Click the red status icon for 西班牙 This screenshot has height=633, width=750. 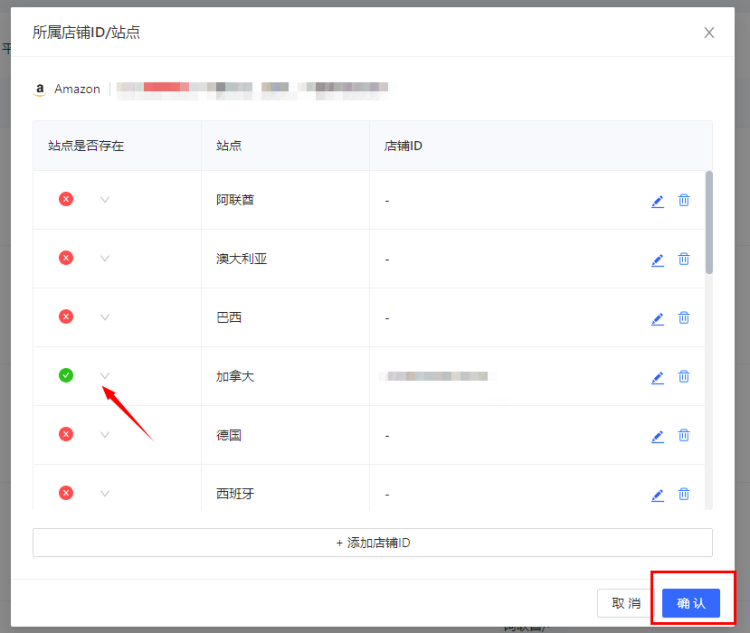coord(66,493)
